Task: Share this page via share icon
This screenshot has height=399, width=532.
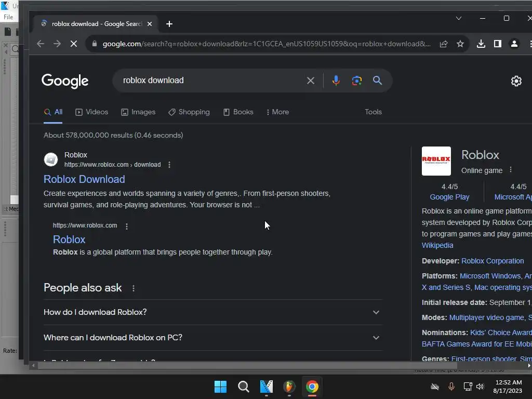Action: point(444,44)
